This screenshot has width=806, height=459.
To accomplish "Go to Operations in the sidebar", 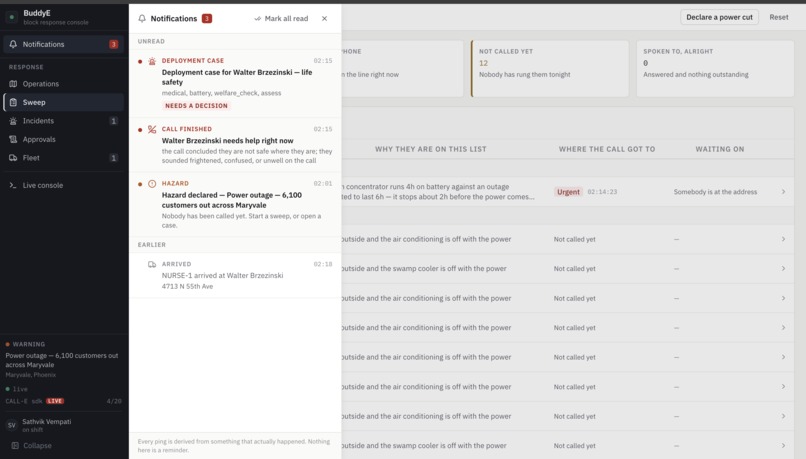I will click(64, 84).
